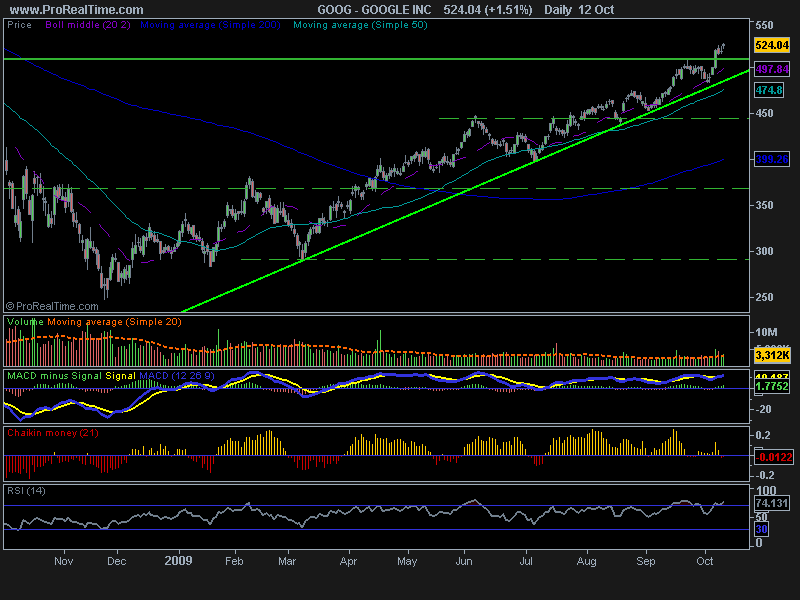This screenshot has height=600, width=800.
Task: Click the 350 price axis label
Action: (764, 205)
